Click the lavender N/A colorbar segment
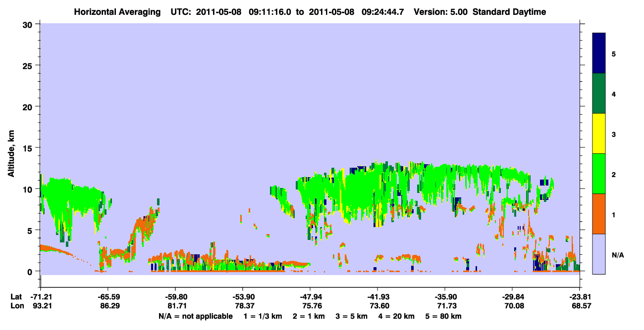 coord(599,254)
